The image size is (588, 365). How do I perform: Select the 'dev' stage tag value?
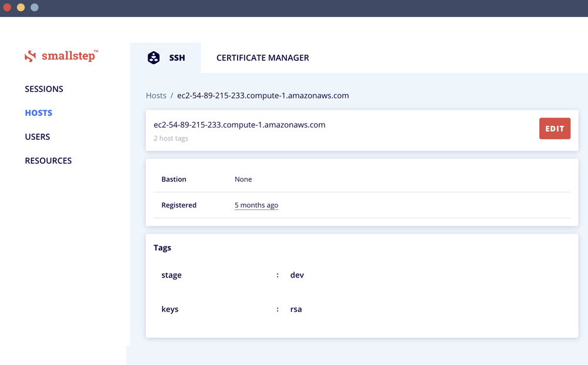point(297,274)
